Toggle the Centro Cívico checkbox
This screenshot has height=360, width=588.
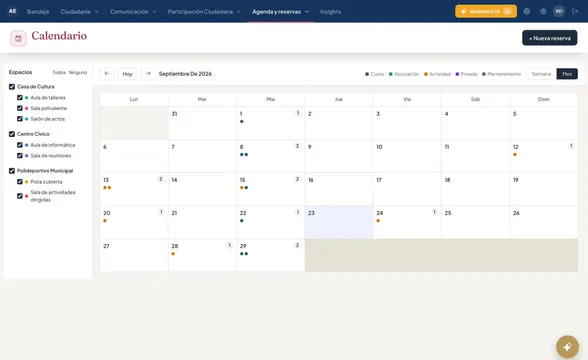[12, 134]
